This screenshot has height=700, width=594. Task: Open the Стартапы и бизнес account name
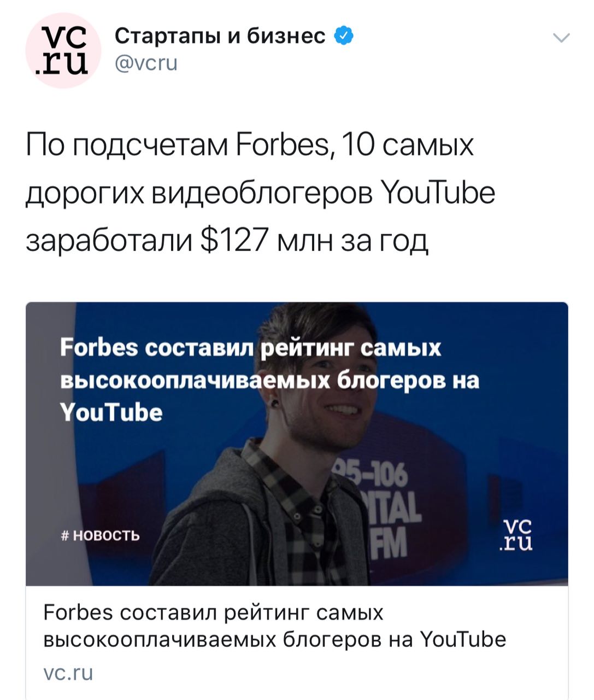pos(220,37)
